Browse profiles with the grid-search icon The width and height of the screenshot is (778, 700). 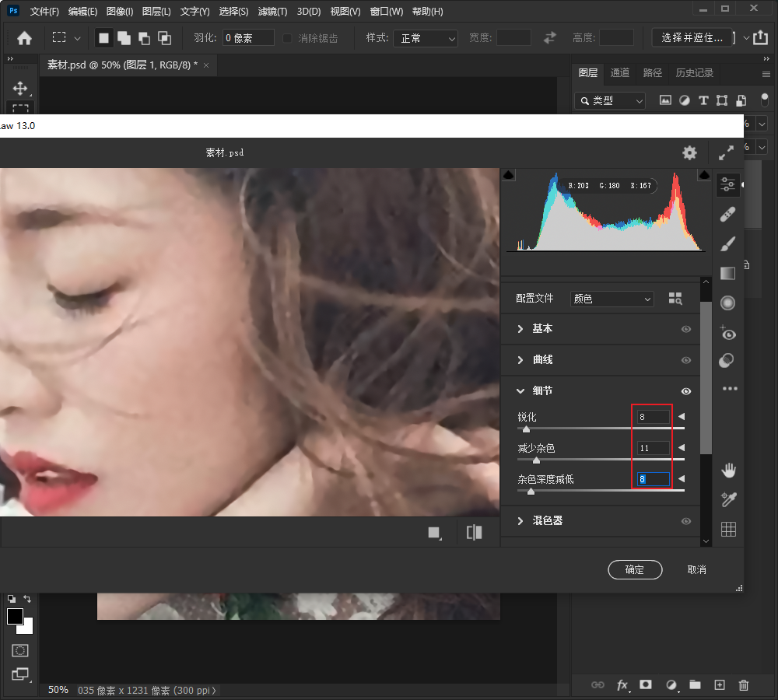(675, 298)
